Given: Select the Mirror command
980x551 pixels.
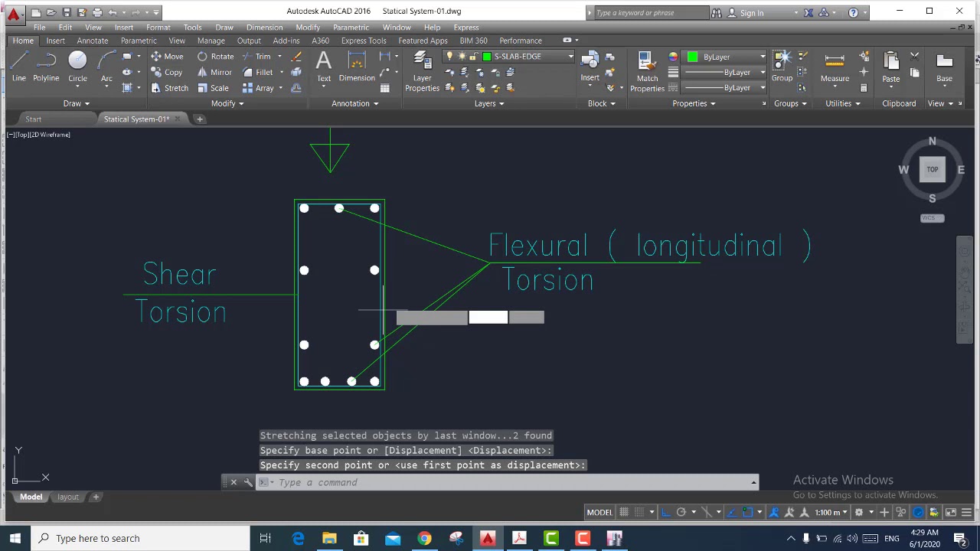Looking at the screenshot, I should point(214,73).
